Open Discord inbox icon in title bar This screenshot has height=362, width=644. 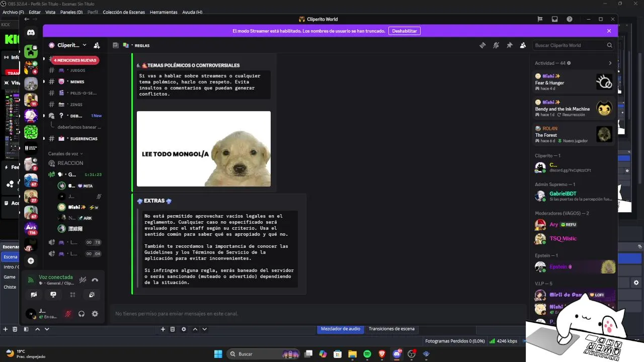tap(554, 19)
